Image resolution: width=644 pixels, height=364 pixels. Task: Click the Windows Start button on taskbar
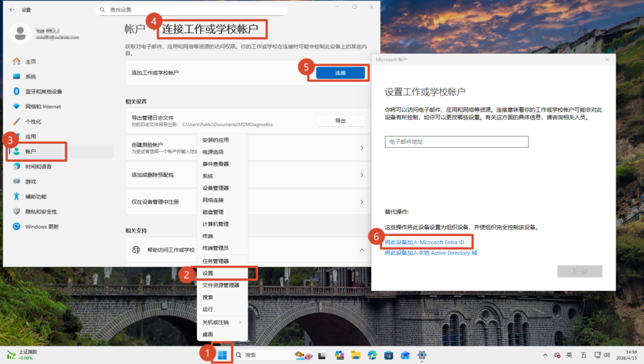pyautogui.click(x=223, y=355)
